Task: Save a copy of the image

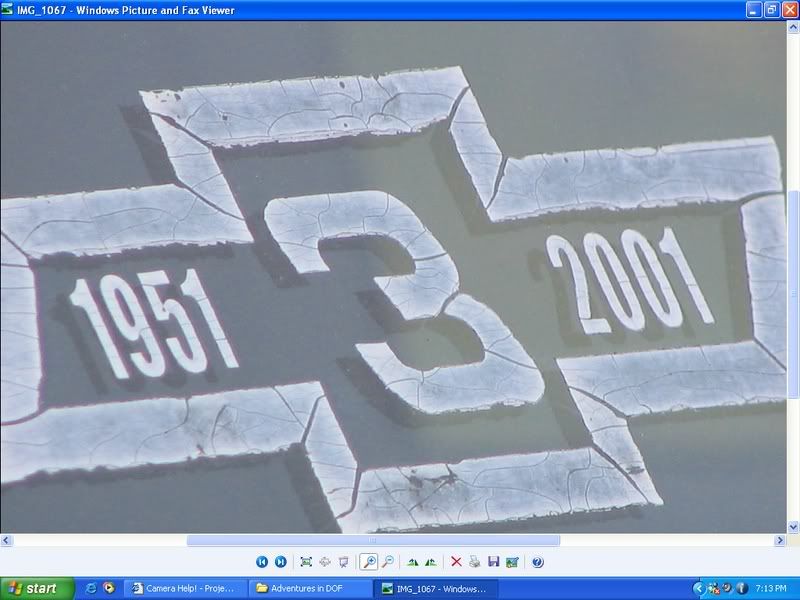Action: tap(494, 562)
